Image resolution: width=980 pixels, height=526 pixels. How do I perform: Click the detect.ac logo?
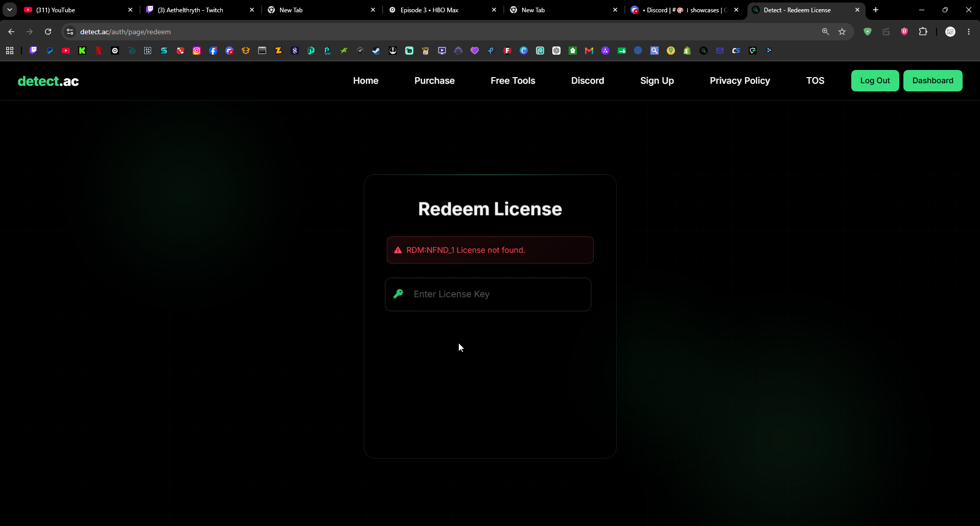click(49, 81)
